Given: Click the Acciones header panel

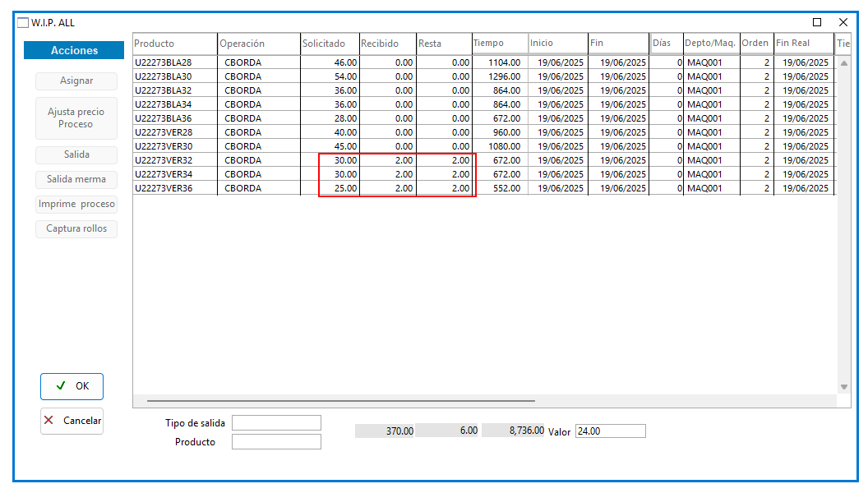Looking at the screenshot, I should pos(74,50).
